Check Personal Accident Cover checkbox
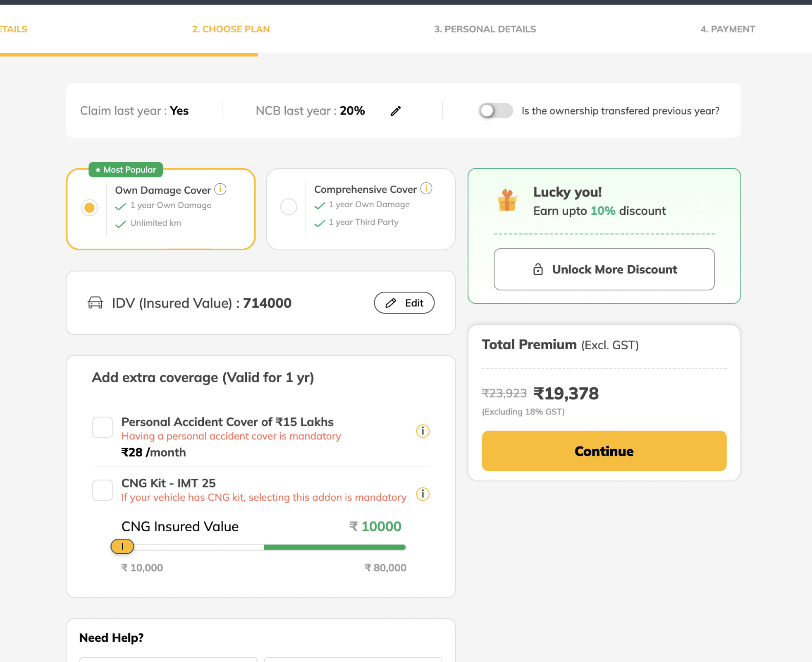 click(103, 427)
